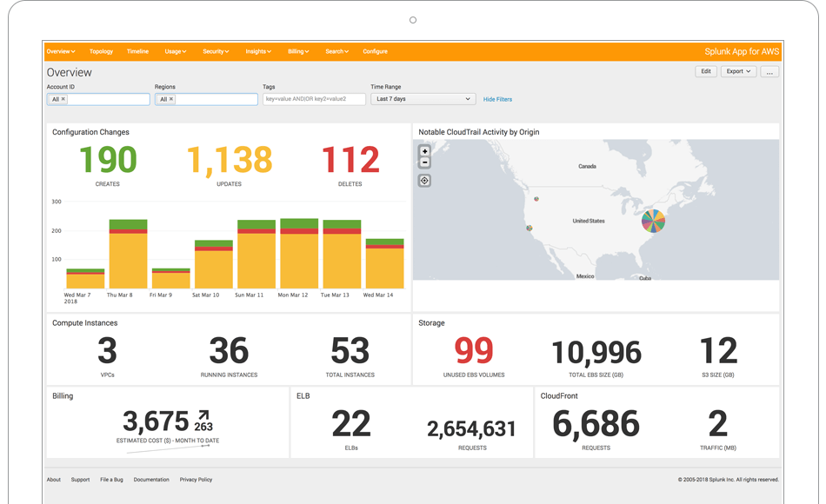Click in the Account ID filter field

click(98, 99)
